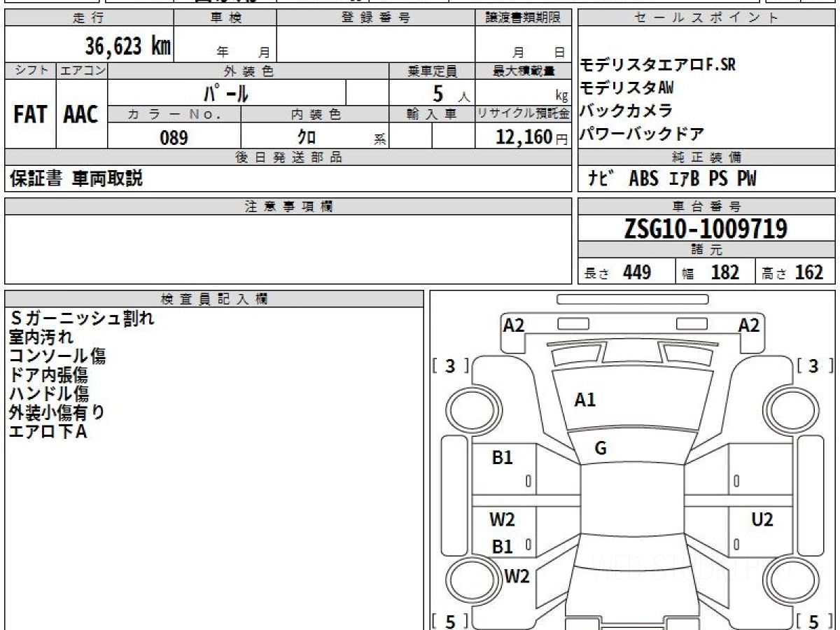This screenshot has width=840, height=630.
Task: Select chassis number ZSG10-1009719
Action: tap(706, 228)
